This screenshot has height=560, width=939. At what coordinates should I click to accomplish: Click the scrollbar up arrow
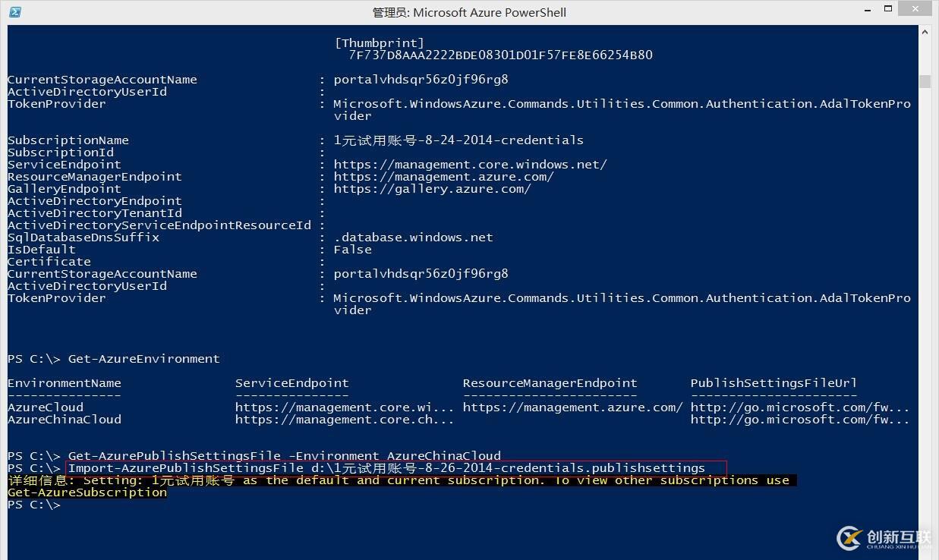click(925, 33)
